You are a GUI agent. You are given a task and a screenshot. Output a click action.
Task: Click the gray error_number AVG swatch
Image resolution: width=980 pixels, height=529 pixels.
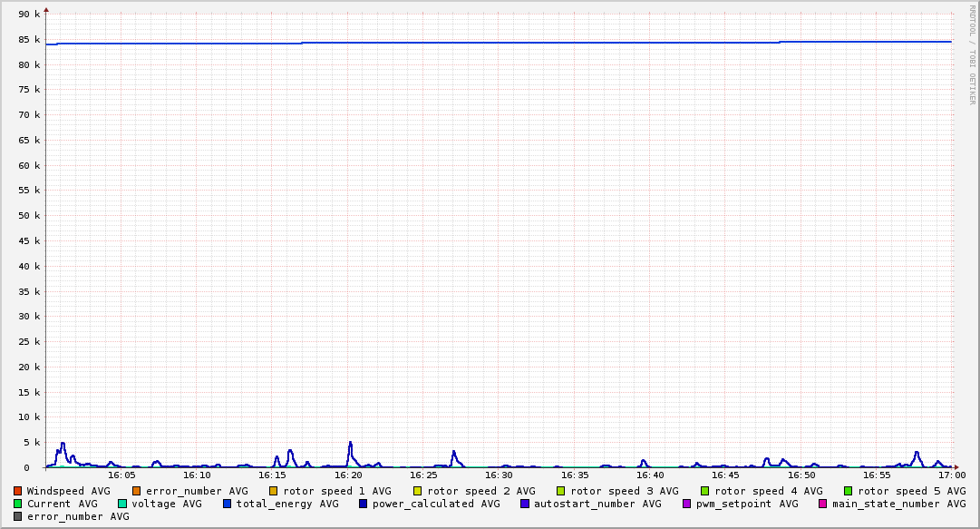pos(18,516)
